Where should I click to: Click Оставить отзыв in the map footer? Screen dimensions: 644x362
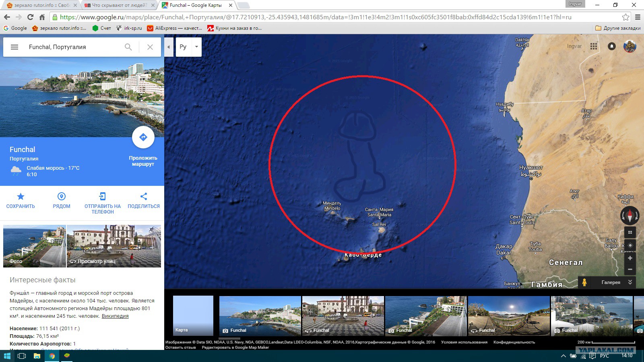click(180, 348)
